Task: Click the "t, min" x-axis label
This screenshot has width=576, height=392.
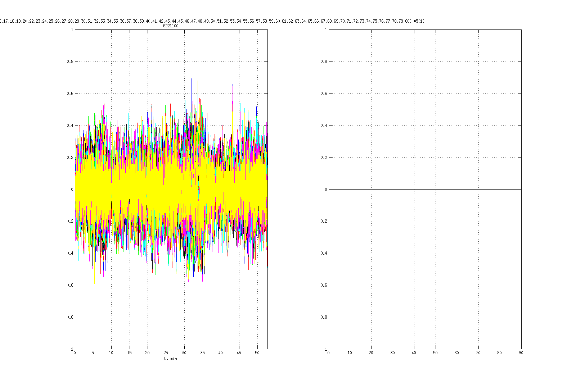Action: pos(171,359)
